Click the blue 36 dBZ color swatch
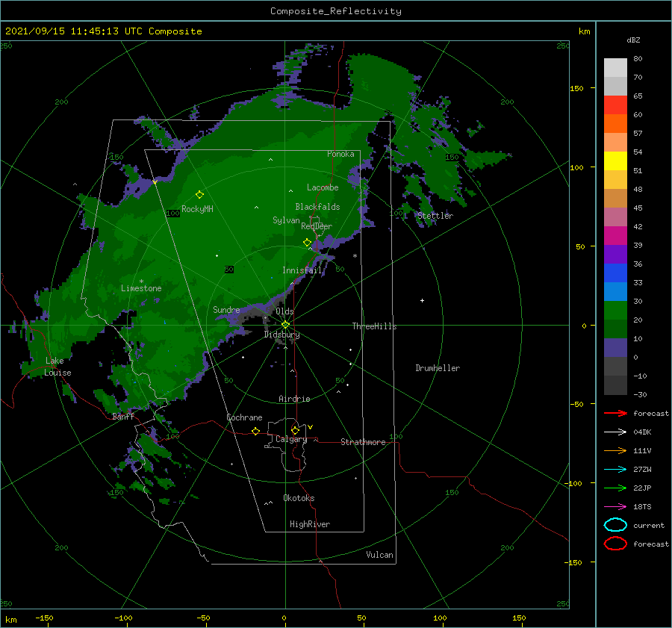 pos(615,273)
